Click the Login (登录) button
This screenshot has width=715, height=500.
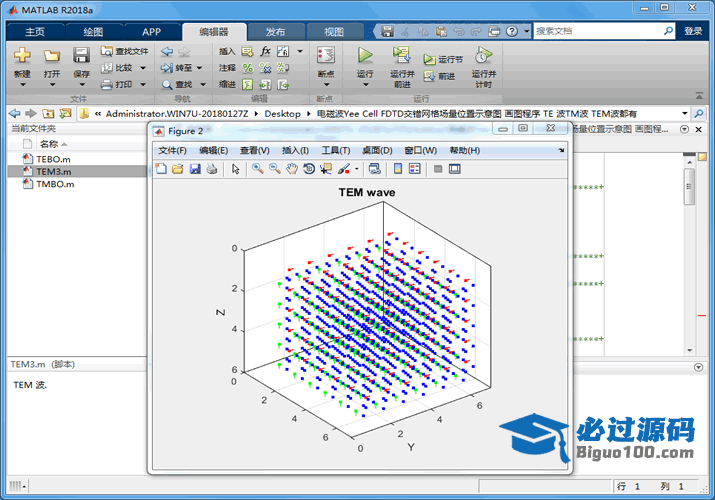click(x=693, y=31)
